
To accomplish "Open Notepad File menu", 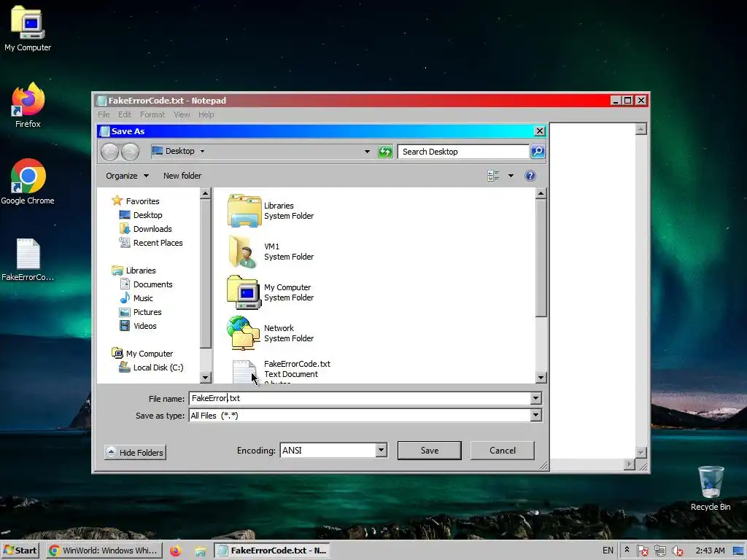I will point(104,114).
